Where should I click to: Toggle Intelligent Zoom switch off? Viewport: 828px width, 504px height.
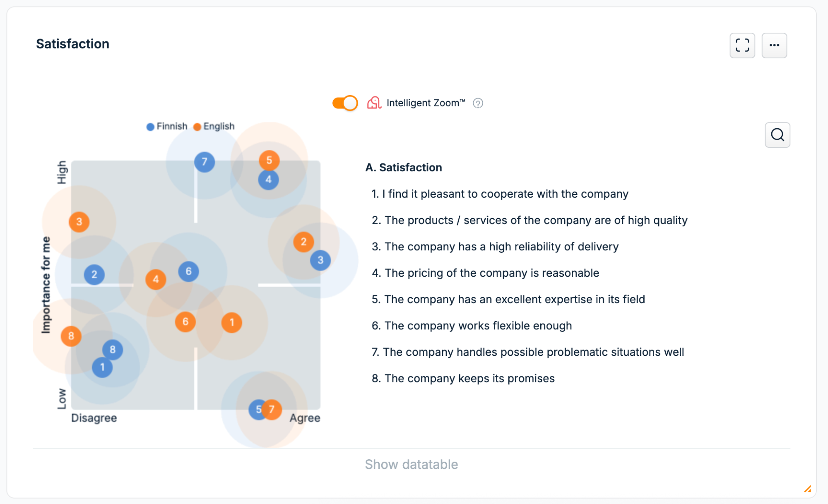coord(345,103)
